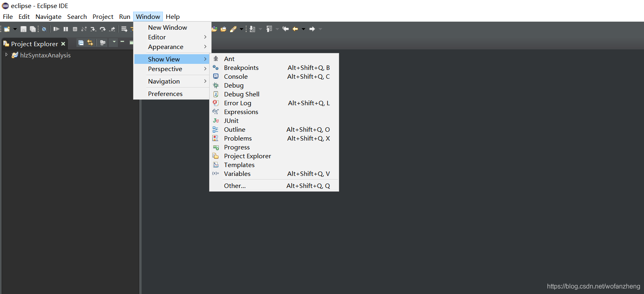Show the Debug view
The width and height of the screenshot is (644, 294).
coord(274,85)
